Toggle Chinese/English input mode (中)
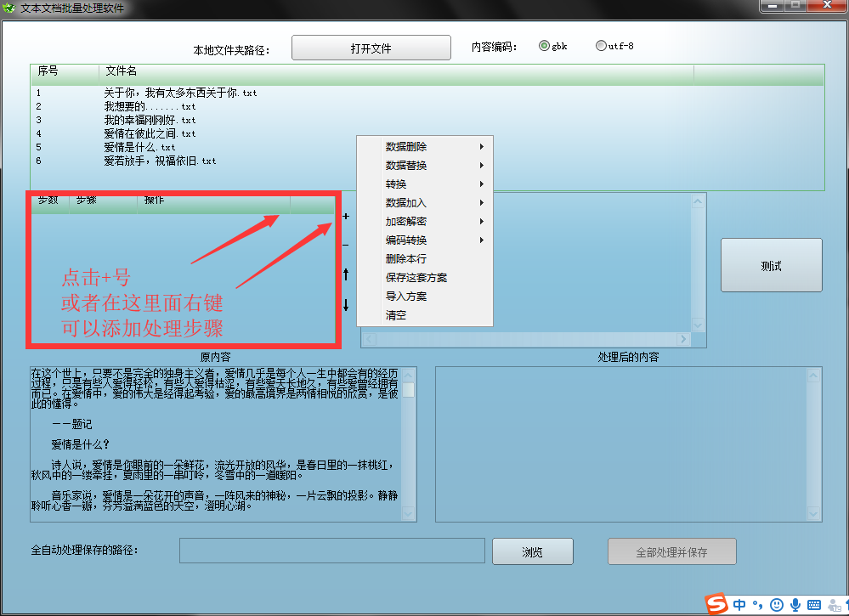 (739, 605)
